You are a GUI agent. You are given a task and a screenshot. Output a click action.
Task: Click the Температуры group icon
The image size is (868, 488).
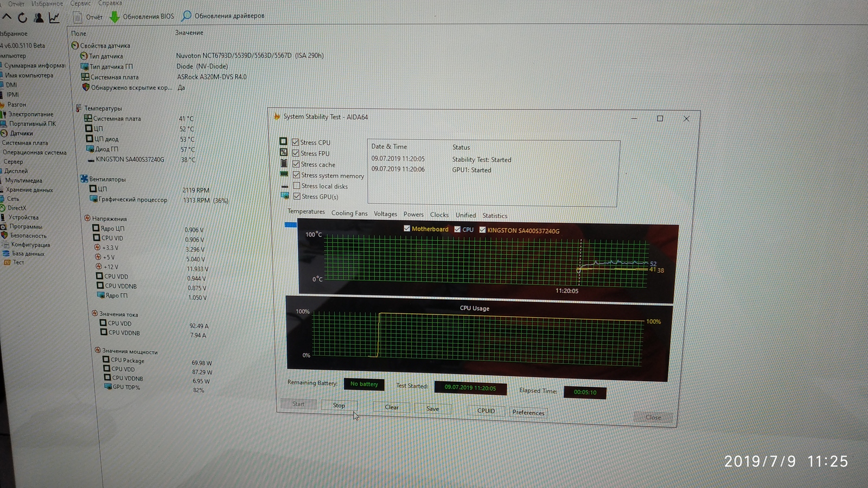tap(79, 108)
